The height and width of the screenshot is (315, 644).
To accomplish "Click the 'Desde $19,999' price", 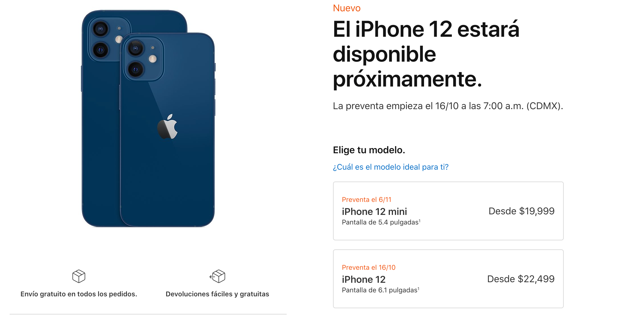I will pyautogui.click(x=522, y=211).
